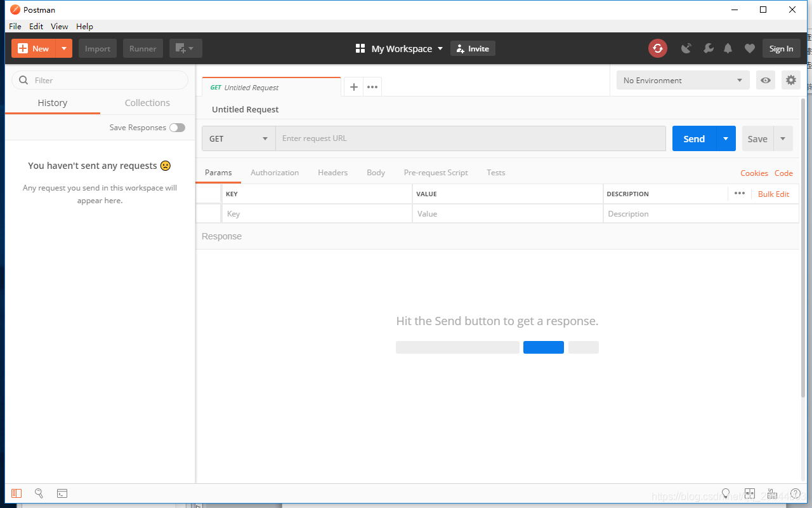The image size is (812, 508).
Task: Open the Help menu
Action: (84, 26)
